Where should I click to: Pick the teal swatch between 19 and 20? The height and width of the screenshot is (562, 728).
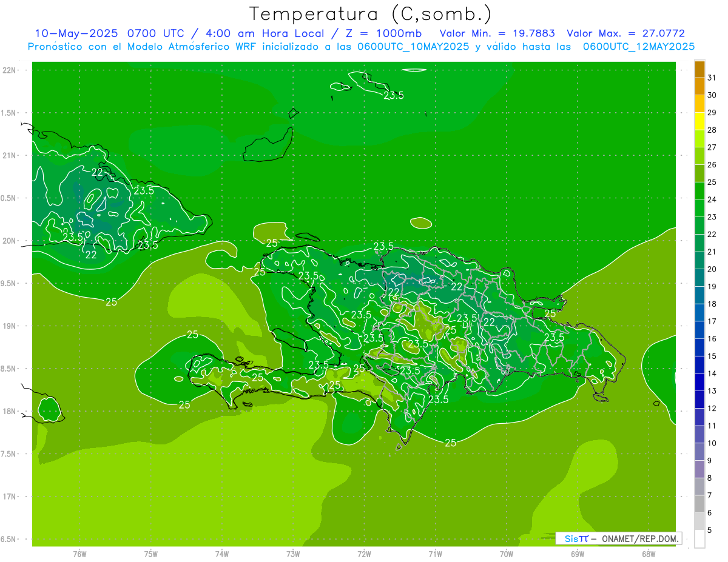699,278
